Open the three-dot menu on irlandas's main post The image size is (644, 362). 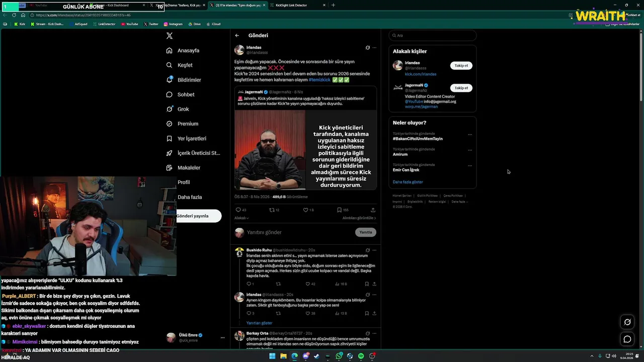coord(374,48)
